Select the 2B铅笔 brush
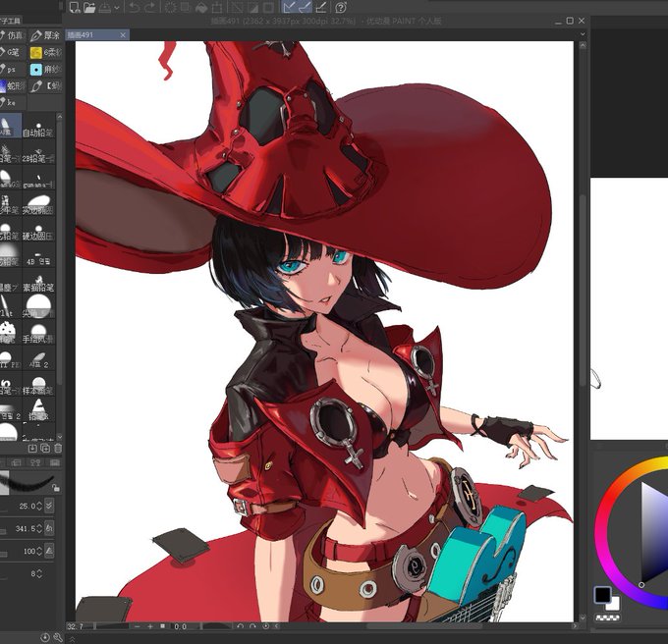The image size is (668, 644). point(38,152)
